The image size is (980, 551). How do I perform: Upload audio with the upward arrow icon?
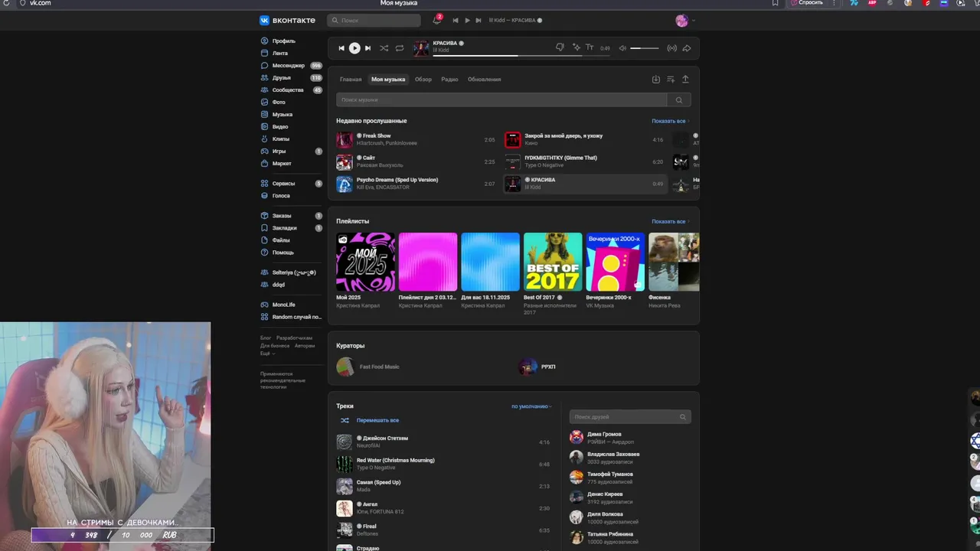pyautogui.click(x=685, y=79)
